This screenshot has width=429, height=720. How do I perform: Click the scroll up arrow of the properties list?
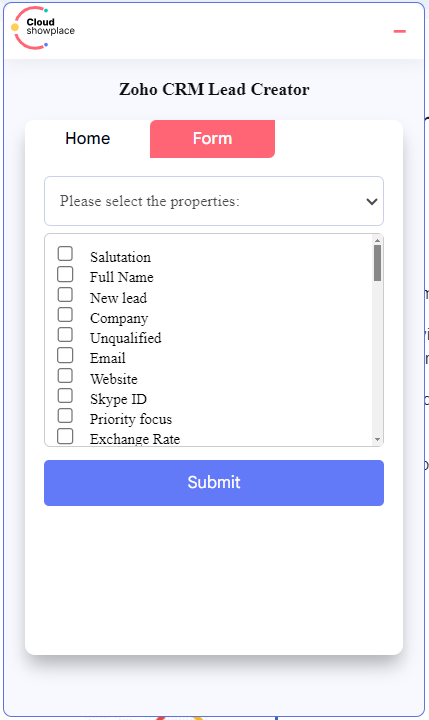pyautogui.click(x=378, y=240)
